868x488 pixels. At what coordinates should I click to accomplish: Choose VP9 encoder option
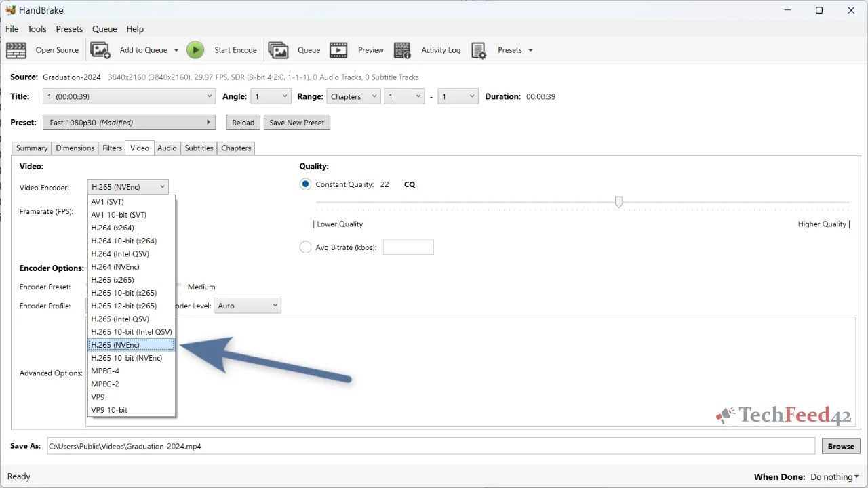pos(132,396)
